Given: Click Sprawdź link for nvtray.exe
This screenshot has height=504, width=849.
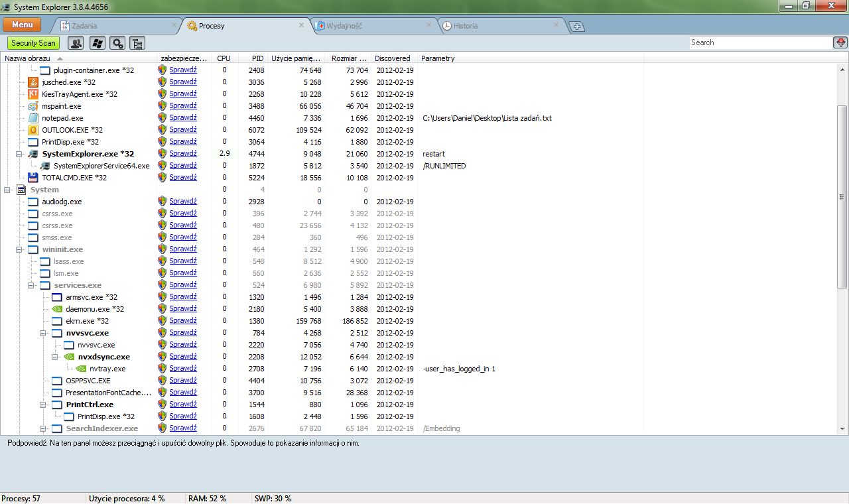Looking at the screenshot, I should (182, 368).
